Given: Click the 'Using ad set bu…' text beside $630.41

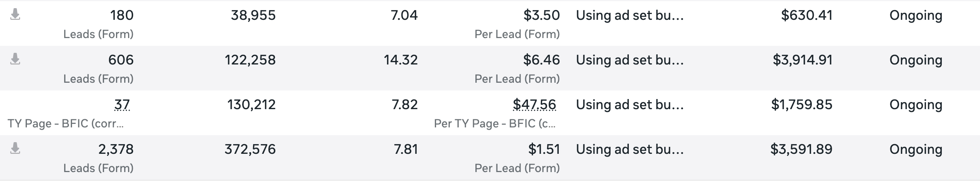Looking at the screenshot, I should click(630, 15).
